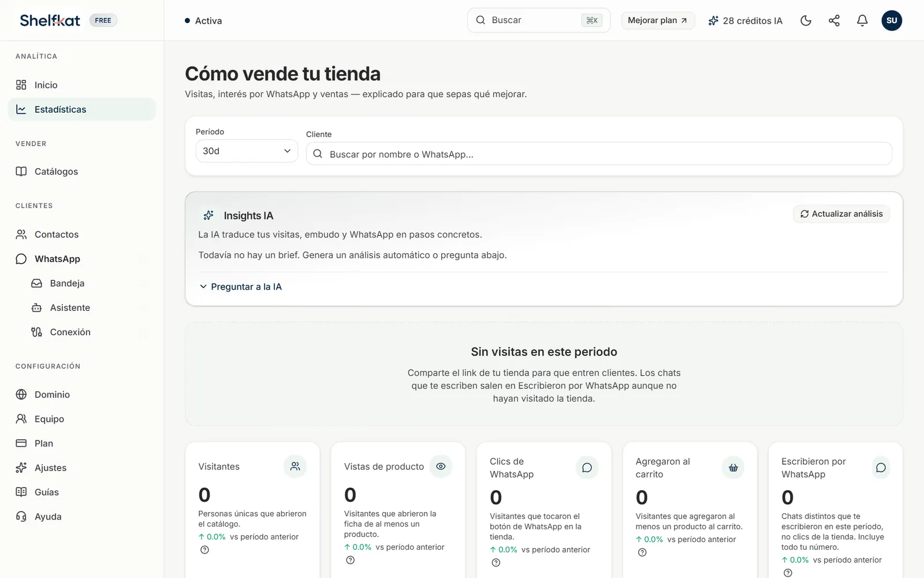Open Asistente under WhatsApp

click(90, 307)
